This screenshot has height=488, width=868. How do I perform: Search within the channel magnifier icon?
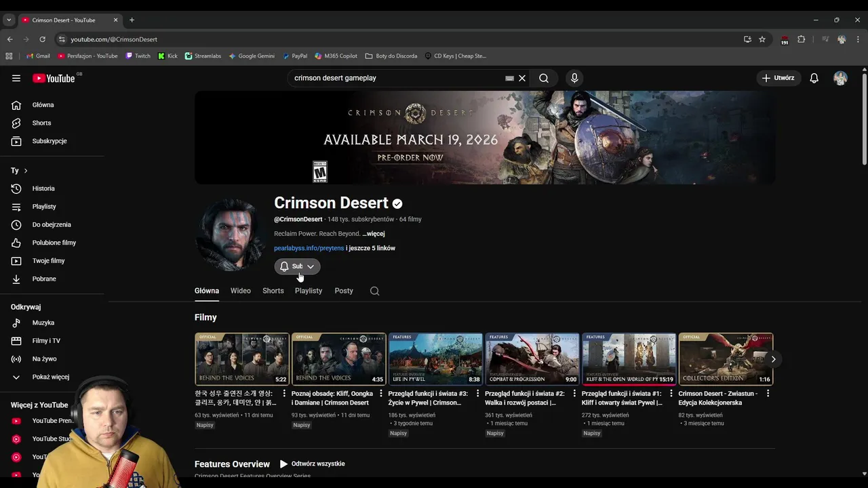tap(374, 291)
